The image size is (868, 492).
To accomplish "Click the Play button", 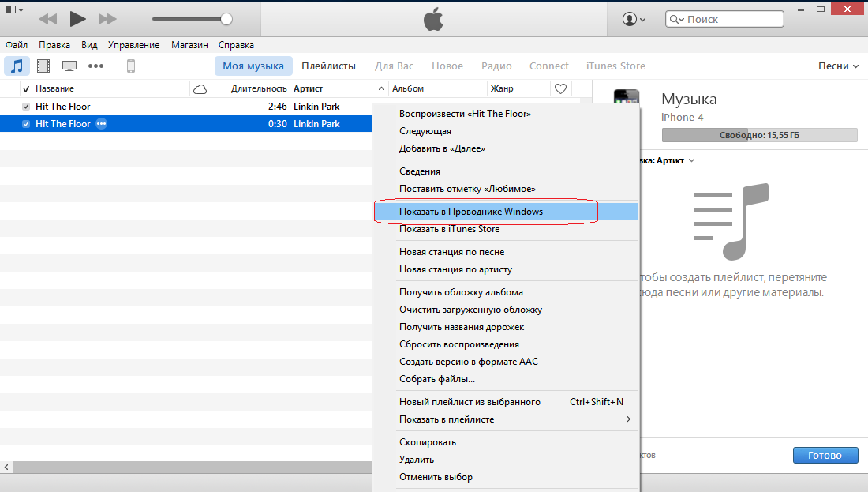I will pyautogui.click(x=77, y=19).
